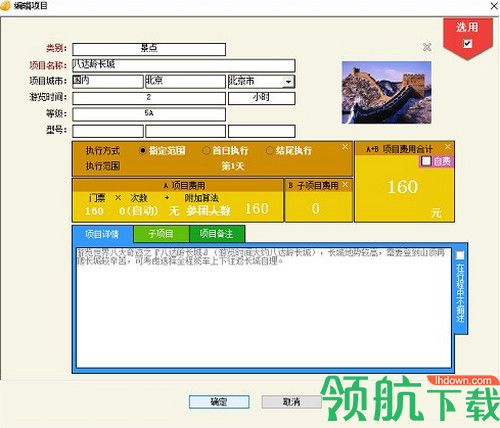Close the execution mode panel
This screenshot has width=500, height=428.
345,147
